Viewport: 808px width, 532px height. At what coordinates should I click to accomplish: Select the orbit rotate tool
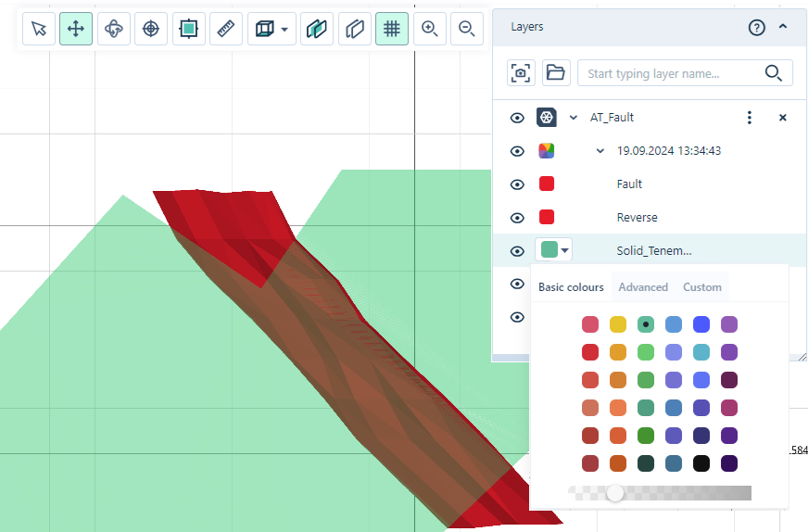113,29
